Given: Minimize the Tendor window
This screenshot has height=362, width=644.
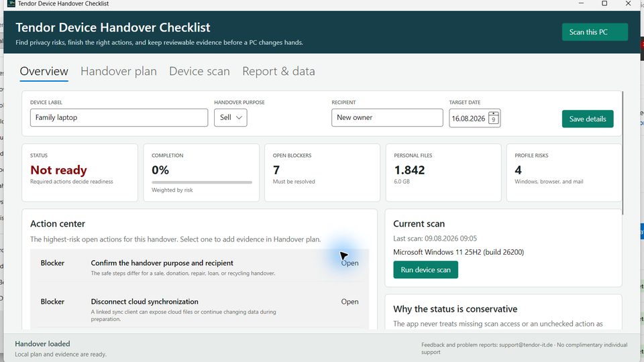Looking at the screenshot, I should coord(581,3).
